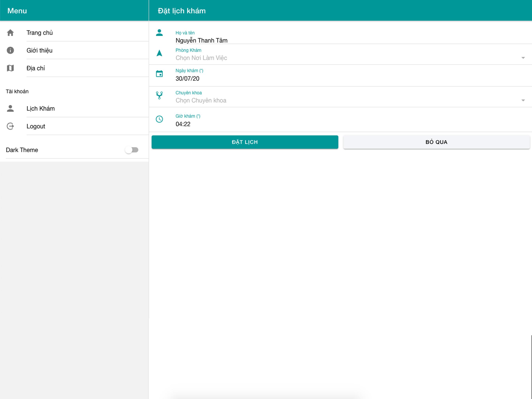Click the info icon beside Giới thiệu

point(10,50)
